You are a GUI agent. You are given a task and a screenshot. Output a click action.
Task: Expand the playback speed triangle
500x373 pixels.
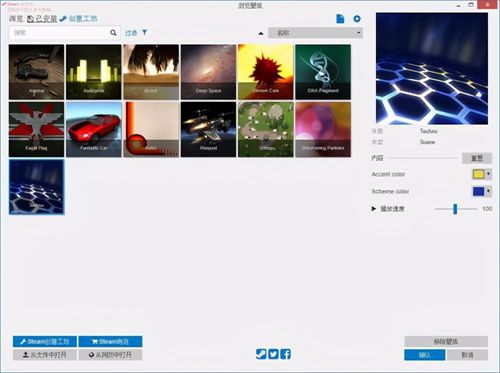tap(374, 209)
